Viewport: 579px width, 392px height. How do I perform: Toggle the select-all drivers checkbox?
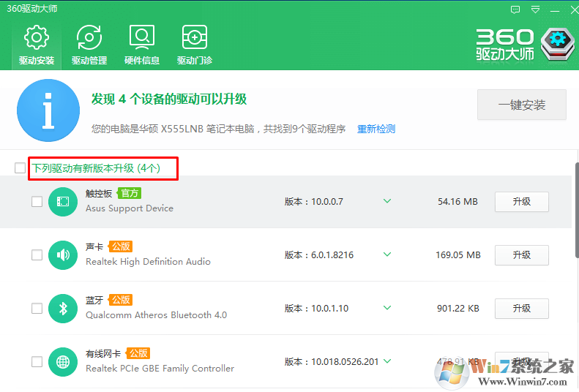pos(20,168)
